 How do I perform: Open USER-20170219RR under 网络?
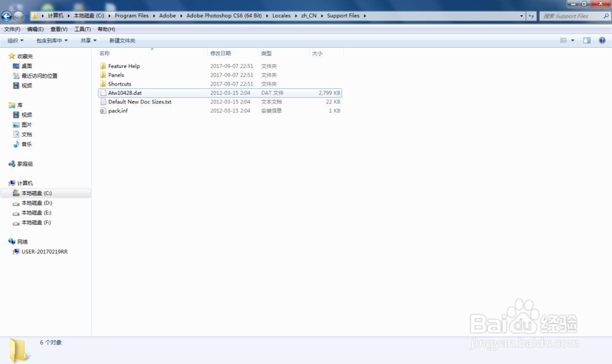pos(45,251)
